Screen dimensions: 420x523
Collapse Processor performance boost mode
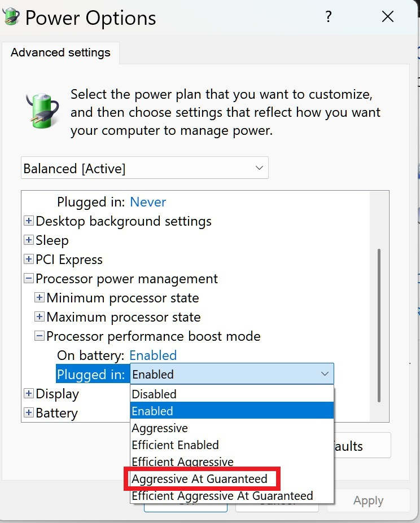pyautogui.click(x=40, y=336)
